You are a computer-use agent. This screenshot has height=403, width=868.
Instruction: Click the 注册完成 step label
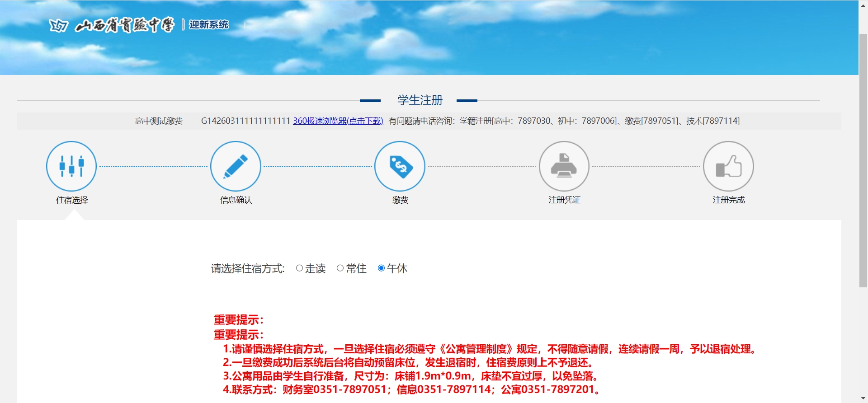click(x=728, y=200)
